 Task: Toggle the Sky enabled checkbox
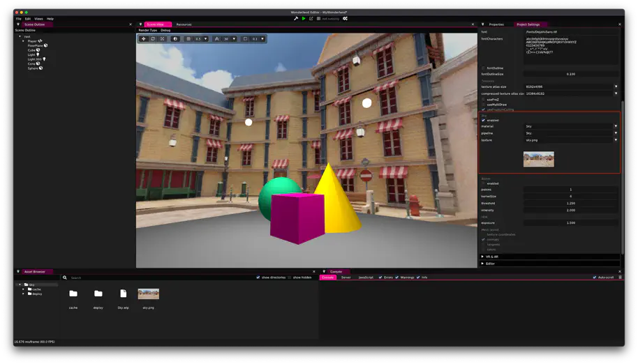(x=483, y=120)
